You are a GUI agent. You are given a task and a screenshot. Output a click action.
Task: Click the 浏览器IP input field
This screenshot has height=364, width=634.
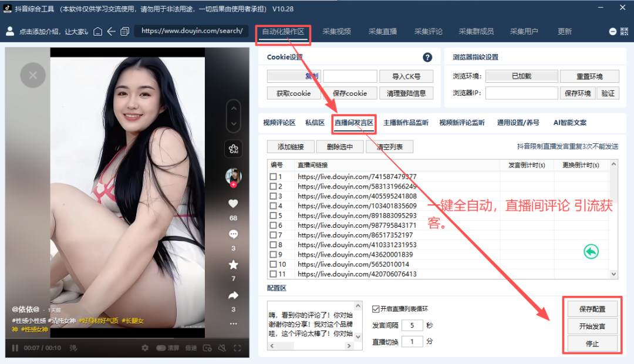522,93
